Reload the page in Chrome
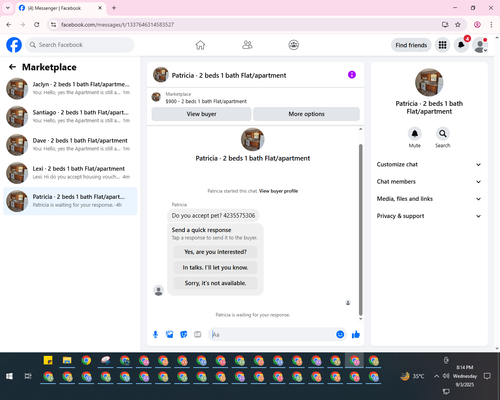 pos(37,25)
